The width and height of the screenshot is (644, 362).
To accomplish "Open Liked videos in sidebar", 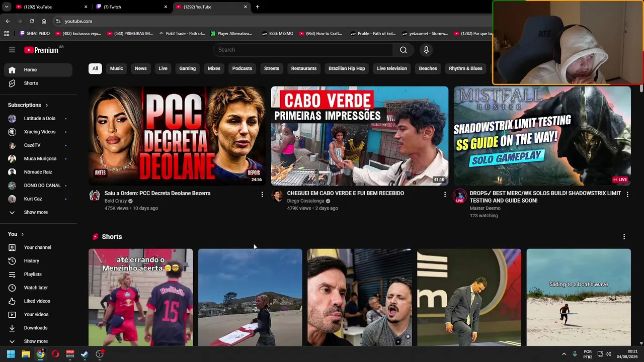I will click(38, 301).
